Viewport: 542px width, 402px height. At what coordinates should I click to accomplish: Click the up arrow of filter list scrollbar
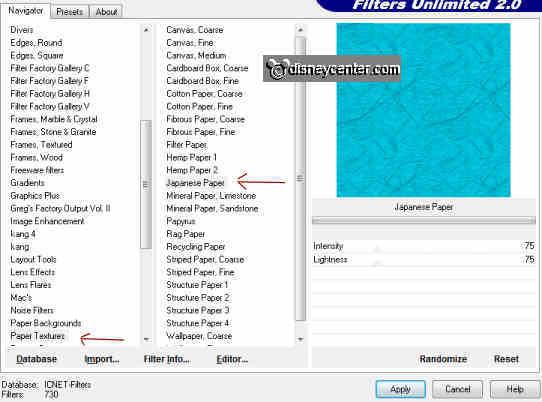pos(300,30)
